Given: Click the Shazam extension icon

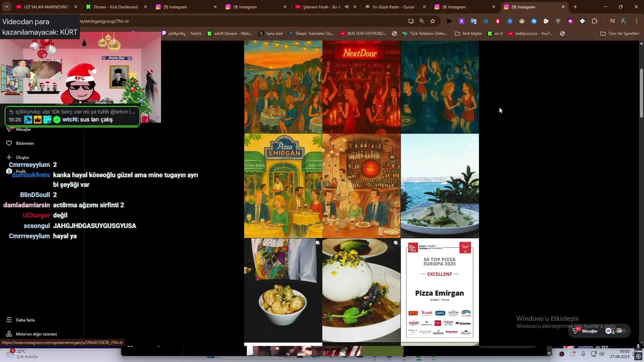Looking at the screenshot, I should coord(534,21).
